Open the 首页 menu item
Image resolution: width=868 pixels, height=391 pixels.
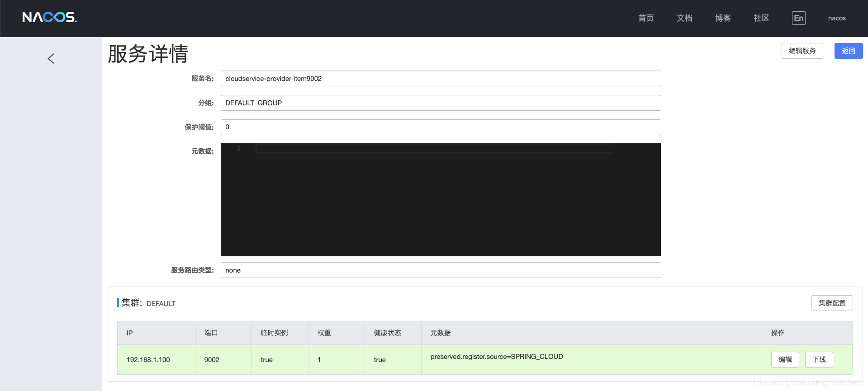point(646,18)
